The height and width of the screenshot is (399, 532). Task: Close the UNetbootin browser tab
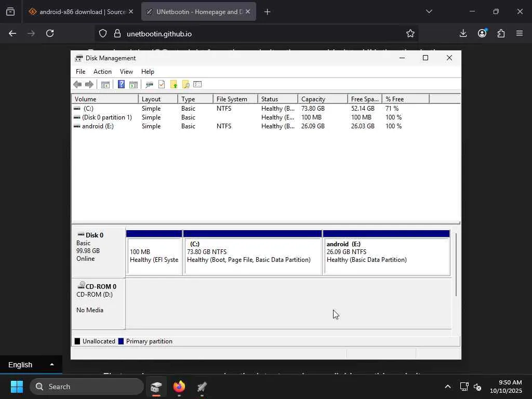pos(248,11)
